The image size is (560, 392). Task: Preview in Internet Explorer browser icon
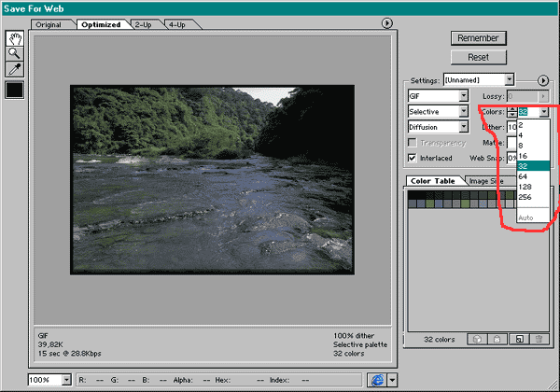coord(377,380)
